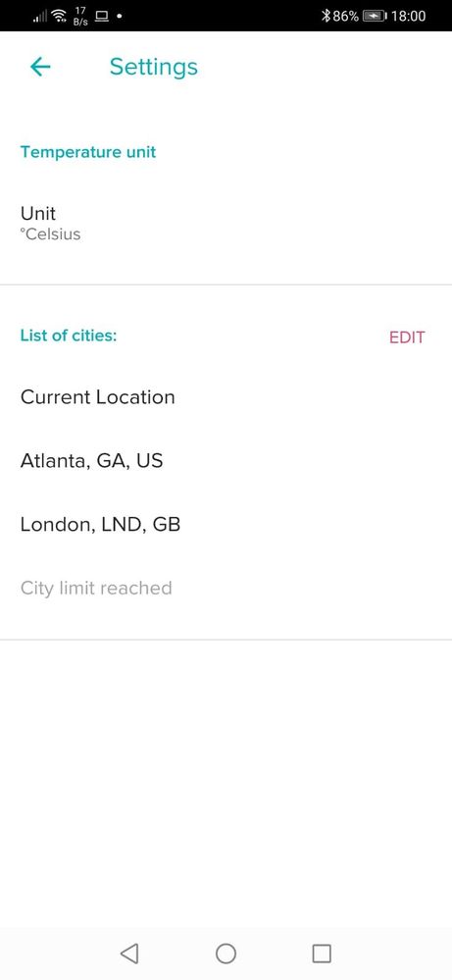Select London, LND, GB city
The image size is (452, 980).
(x=226, y=524)
